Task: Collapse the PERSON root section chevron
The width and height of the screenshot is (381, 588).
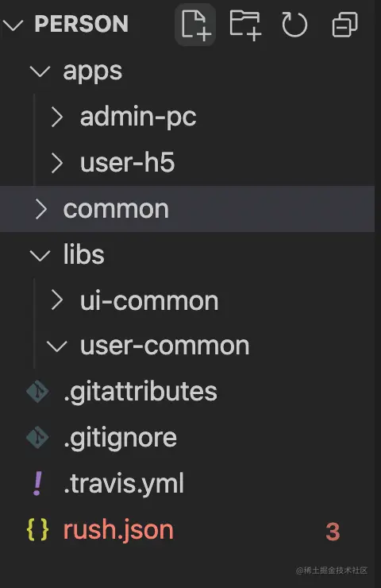Action: pyautogui.click(x=13, y=25)
